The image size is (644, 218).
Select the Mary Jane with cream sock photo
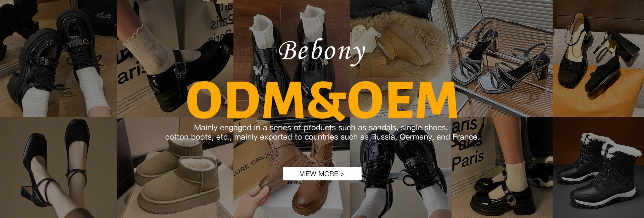(x=502, y=167)
